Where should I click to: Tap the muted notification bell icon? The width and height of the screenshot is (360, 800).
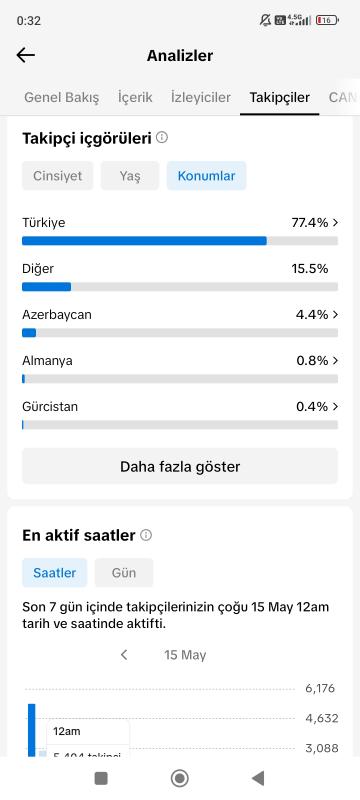265,20
